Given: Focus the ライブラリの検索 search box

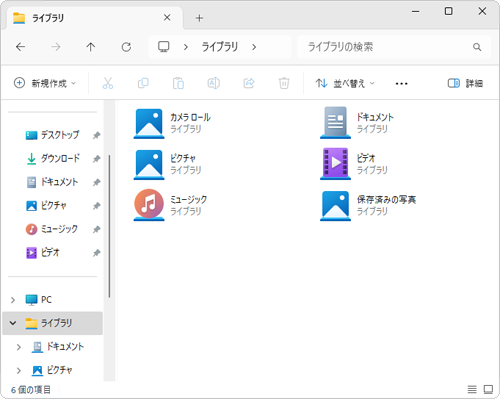Looking at the screenshot, I should click(394, 47).
